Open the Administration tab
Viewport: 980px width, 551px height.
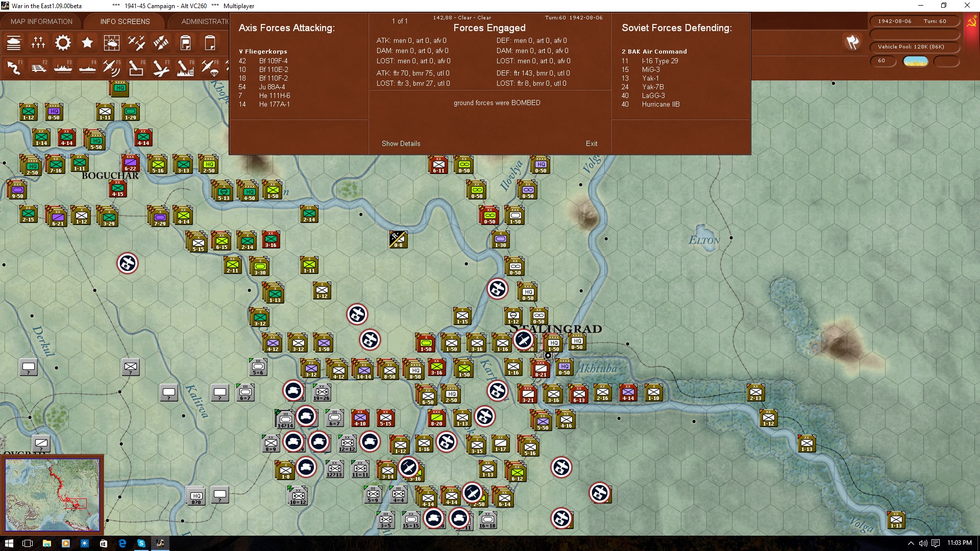tap(205, 21)
